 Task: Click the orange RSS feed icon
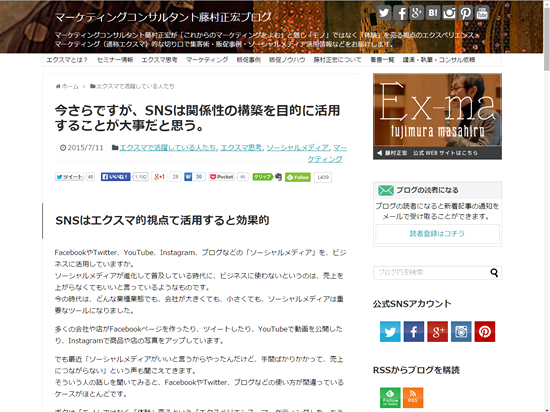tap(413, 398)
